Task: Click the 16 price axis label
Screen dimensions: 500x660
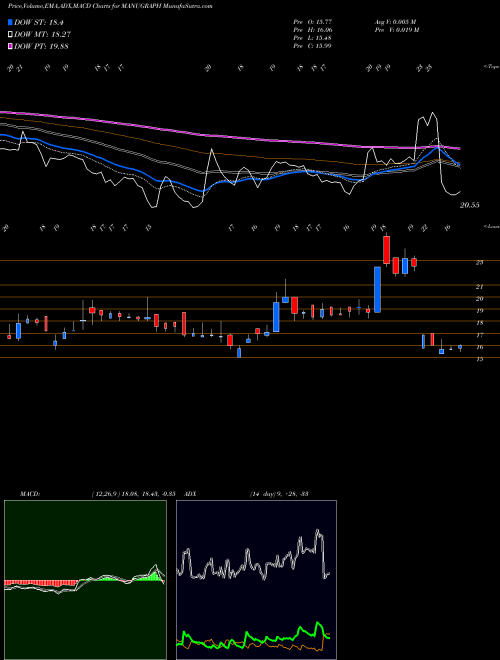Action: [479, 347]
